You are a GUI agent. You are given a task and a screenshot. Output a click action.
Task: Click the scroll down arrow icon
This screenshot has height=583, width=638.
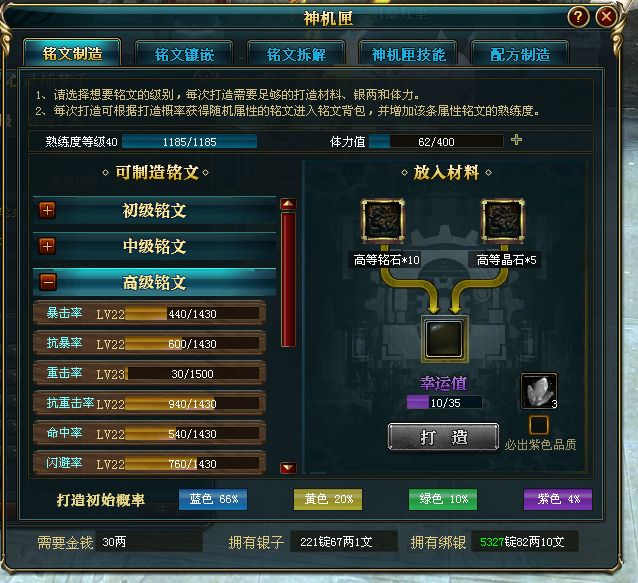[x=288, y=468]
